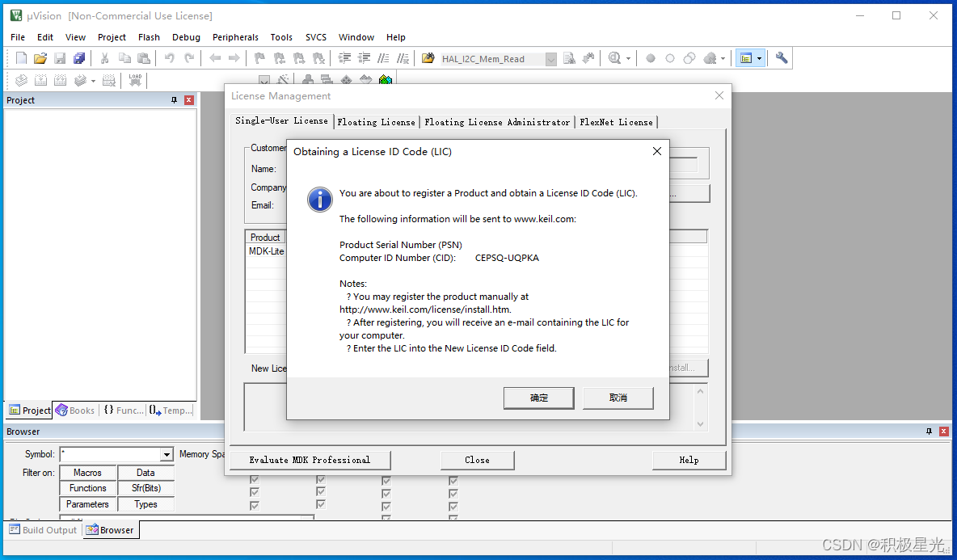
Task: Click the Copy icon in toolbar
Action: pyautogui.click(x=124, y=58)
